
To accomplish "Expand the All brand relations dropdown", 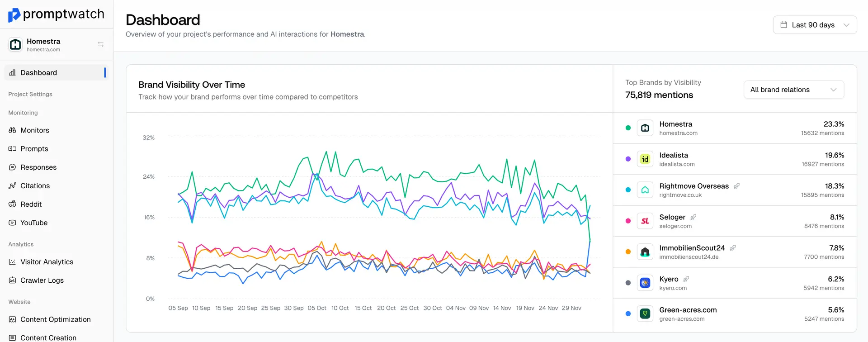I will point(793,90).
